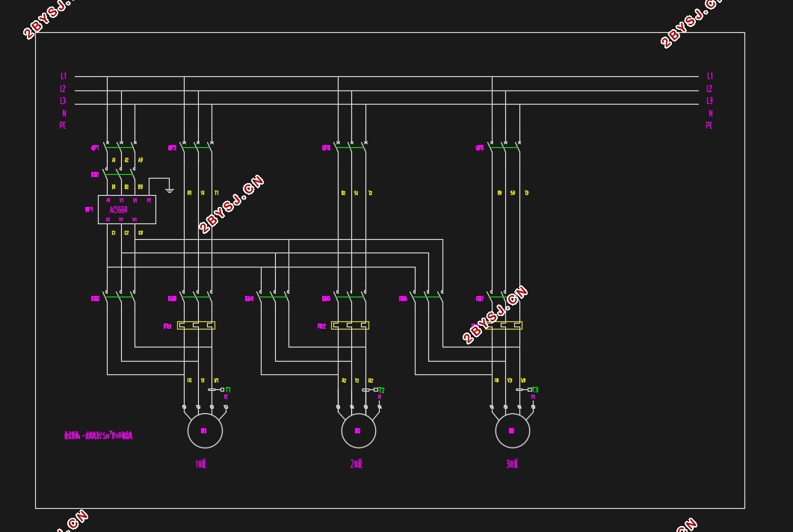Viewport: 793px width, 532px height.
Task: Click the ground earth symbol near ACS550
Action: coord(170,190)
